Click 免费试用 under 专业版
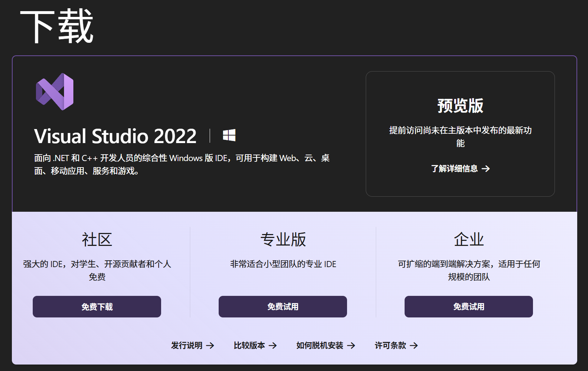Image resolution: width=588 pixels, height=371 pixels. (282, 307)
